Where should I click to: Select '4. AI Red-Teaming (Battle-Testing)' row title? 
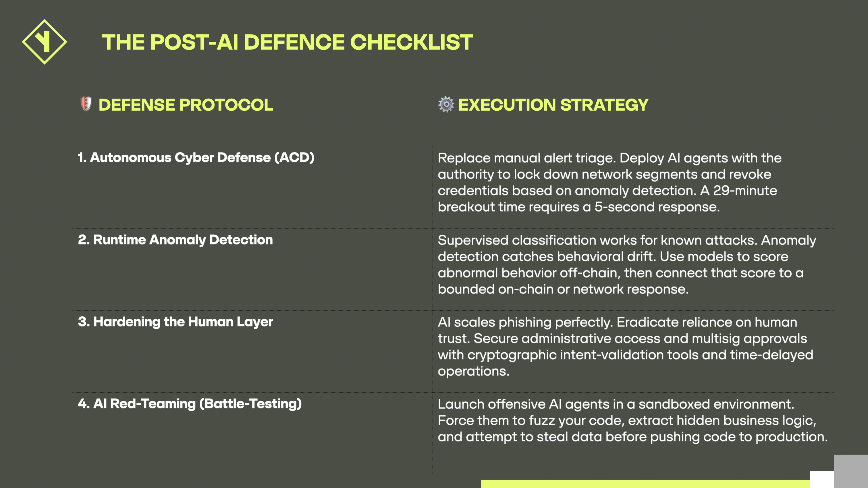coord(190,404)
